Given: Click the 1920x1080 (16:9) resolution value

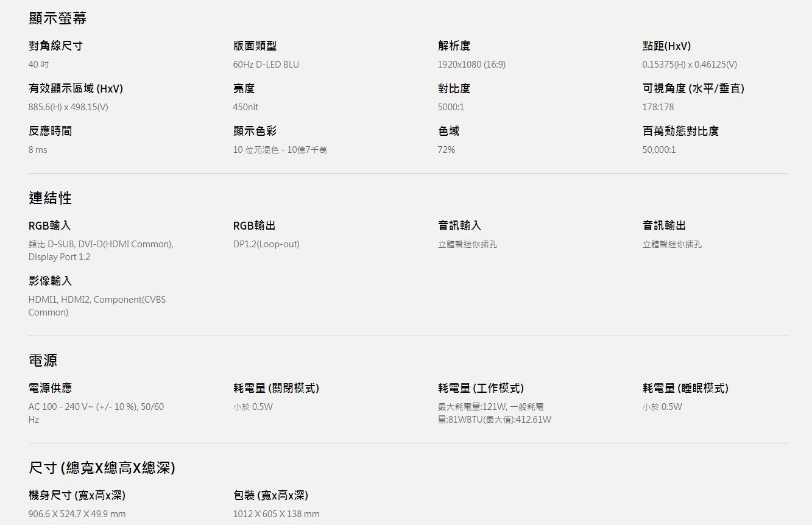Looking at the screenshot, I should coord(471,65).
